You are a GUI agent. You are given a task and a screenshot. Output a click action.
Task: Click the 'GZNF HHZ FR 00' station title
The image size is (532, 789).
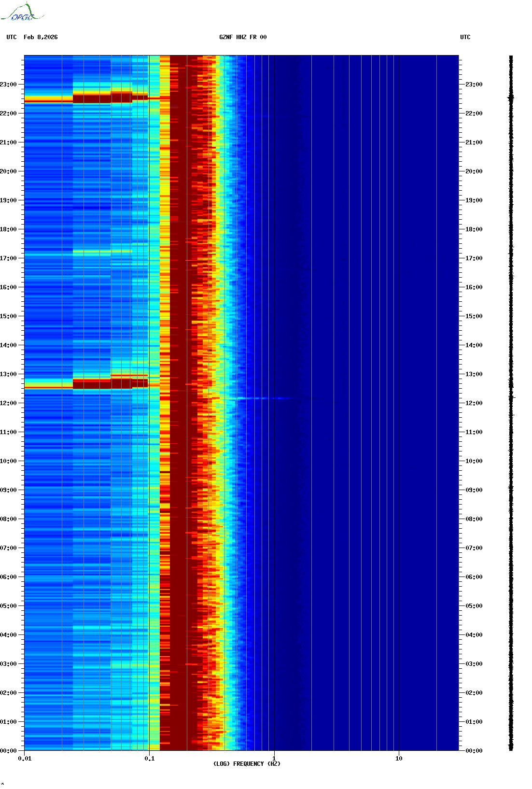(x=242, y=37)
